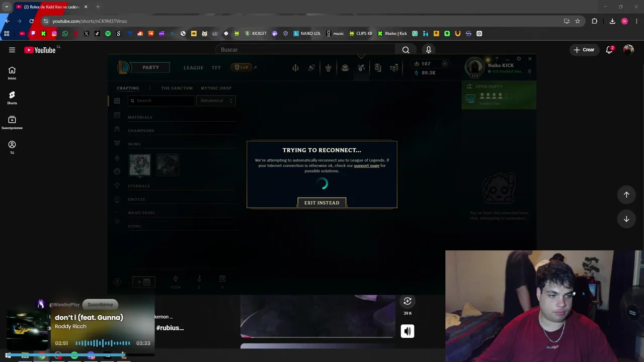
Task: Open Chrome extensions puzzle icon
Action: 595,21
